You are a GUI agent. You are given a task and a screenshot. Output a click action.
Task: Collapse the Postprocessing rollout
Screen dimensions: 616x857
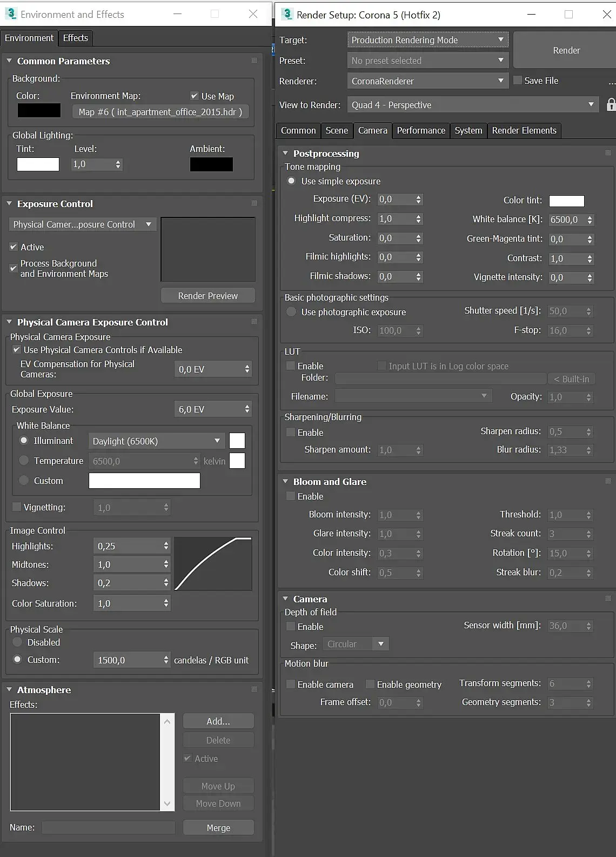coord(285,154)
